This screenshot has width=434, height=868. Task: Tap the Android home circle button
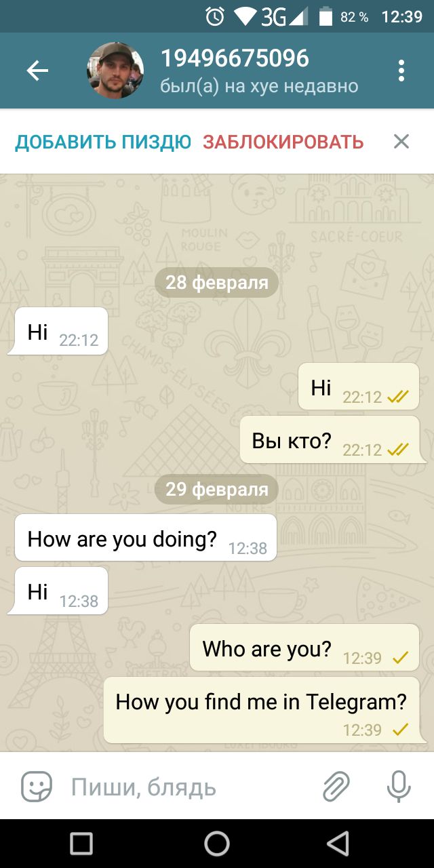217,844
